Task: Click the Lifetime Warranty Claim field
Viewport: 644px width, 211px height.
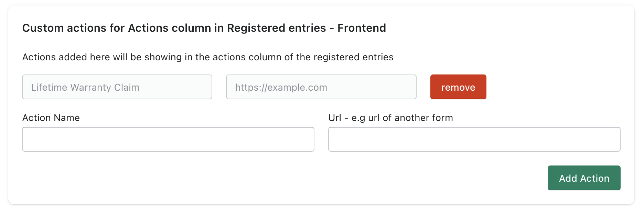Action: (117, 87)
